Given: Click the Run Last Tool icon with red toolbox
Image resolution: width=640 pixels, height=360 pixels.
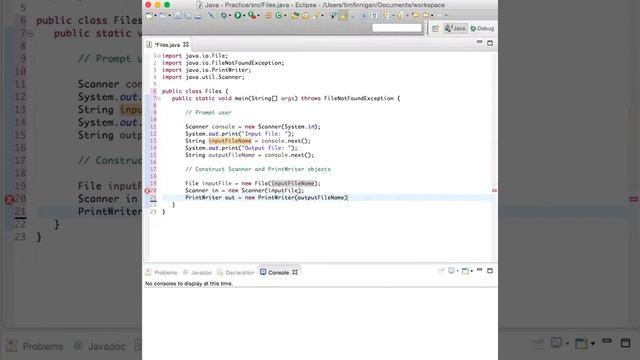Looking at the screenshot, I should click(252, 16).
